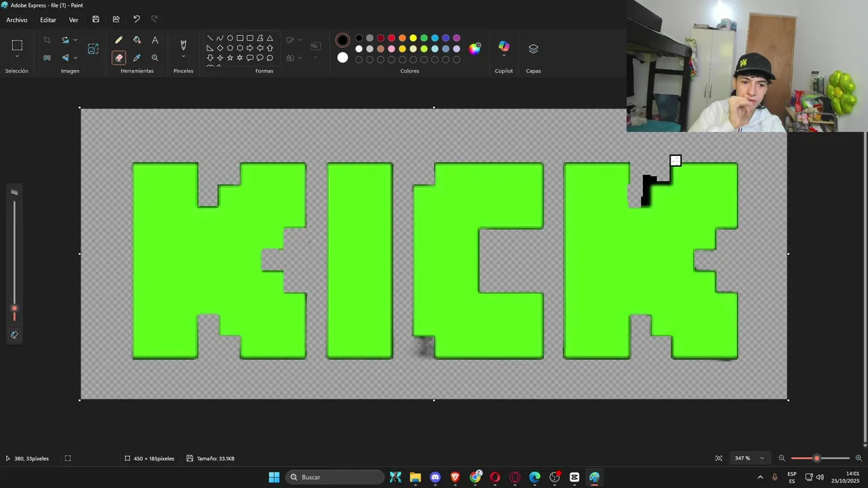Select the Pentagon shape
Image resolution: width=868 pixels, height=488 pixels.
coord(230,48)
